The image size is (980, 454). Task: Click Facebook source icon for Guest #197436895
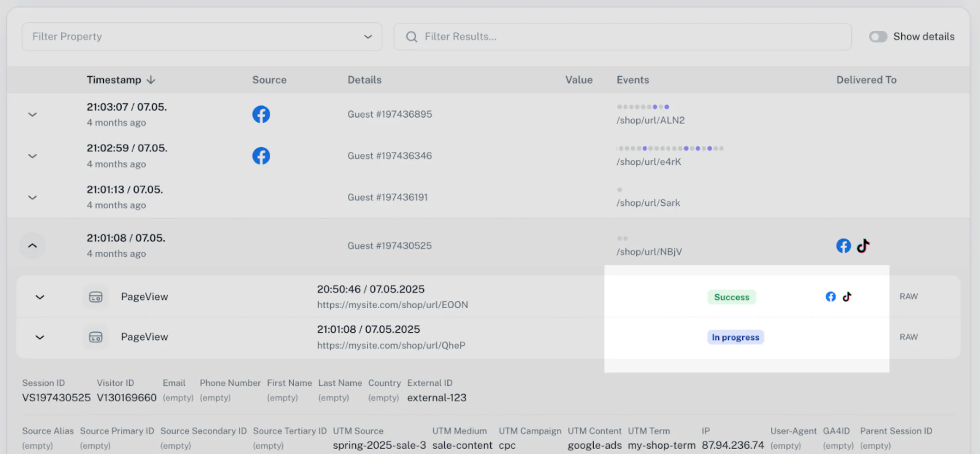pyautogui.click(x=261, y=114)
